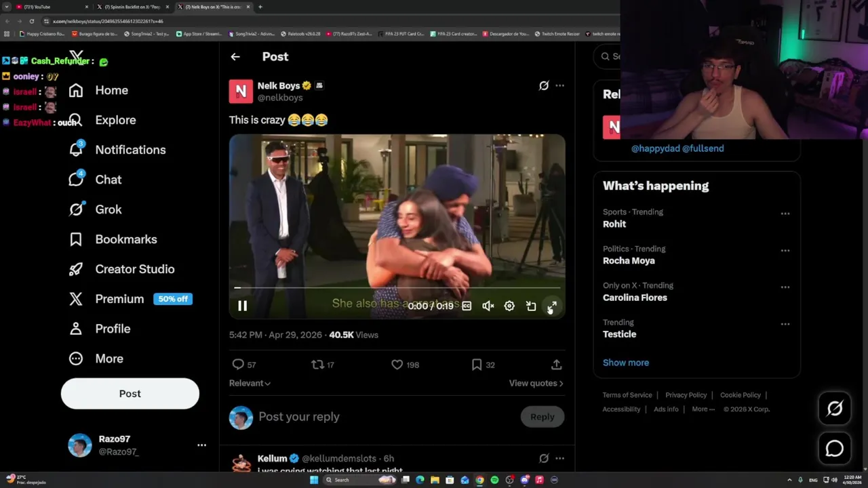Open Cookie Policy link

pyautogui.click(x=741, y=395)
